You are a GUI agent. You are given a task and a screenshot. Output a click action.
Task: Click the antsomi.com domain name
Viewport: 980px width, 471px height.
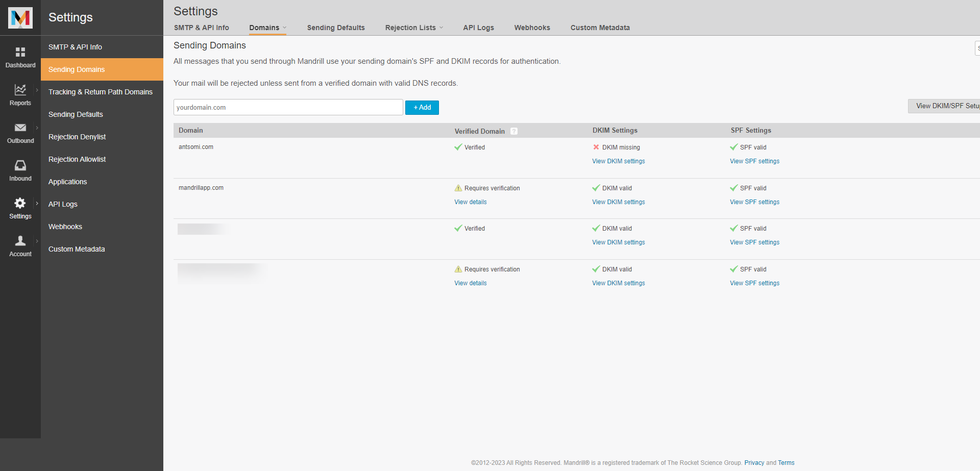[196, 147]
